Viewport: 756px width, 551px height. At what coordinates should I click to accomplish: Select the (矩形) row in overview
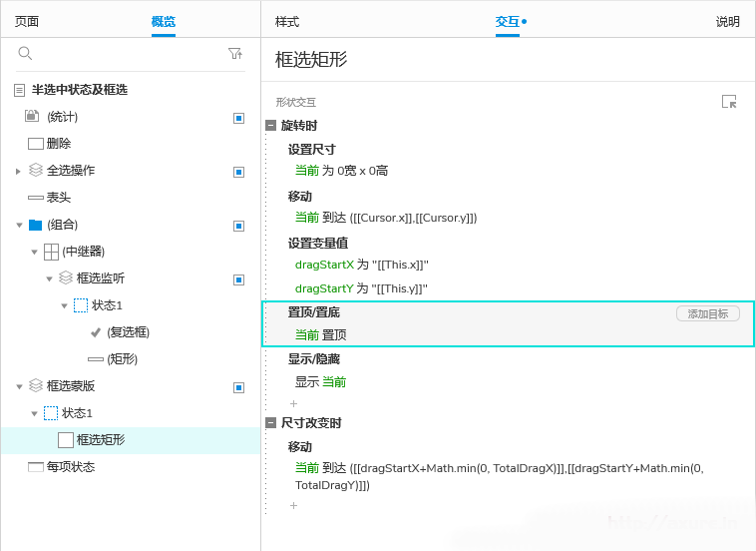(131, 359)
